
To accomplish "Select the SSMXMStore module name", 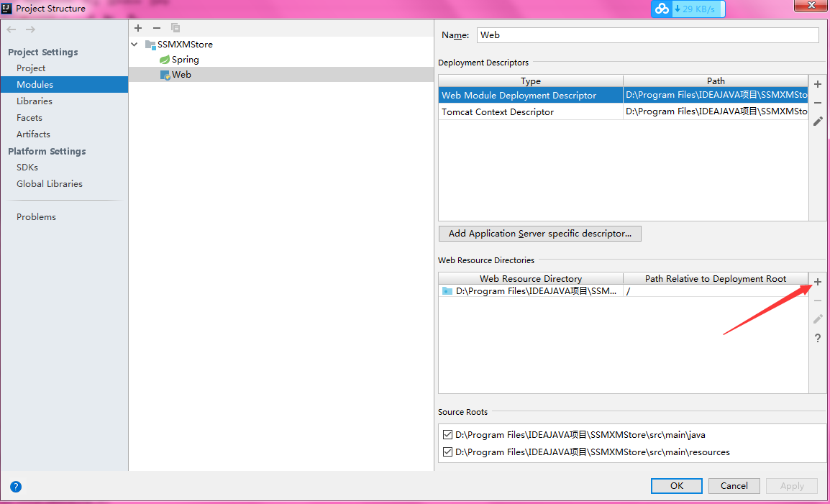I will (186, 45).
